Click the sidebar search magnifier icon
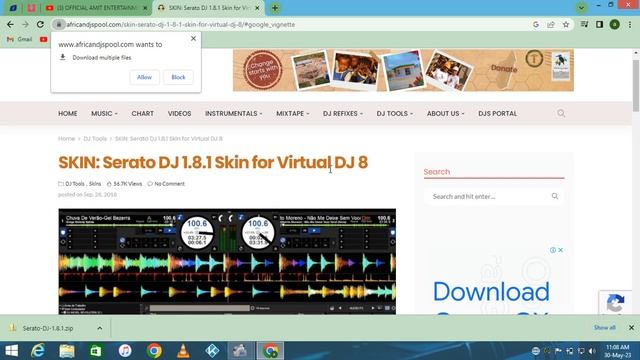Image resolution: width=640 pixels, height=360 pixels. [555, 196]
